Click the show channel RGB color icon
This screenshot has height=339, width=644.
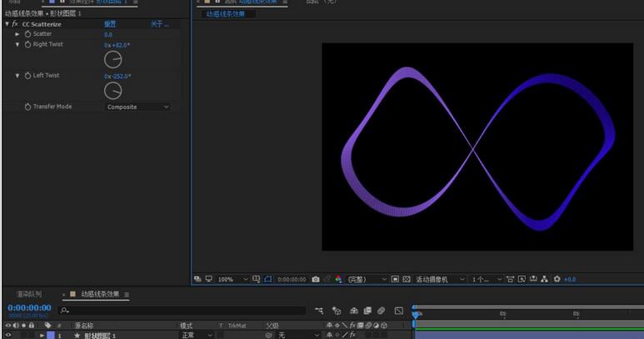pyautogui.click(x=337, y=279)
